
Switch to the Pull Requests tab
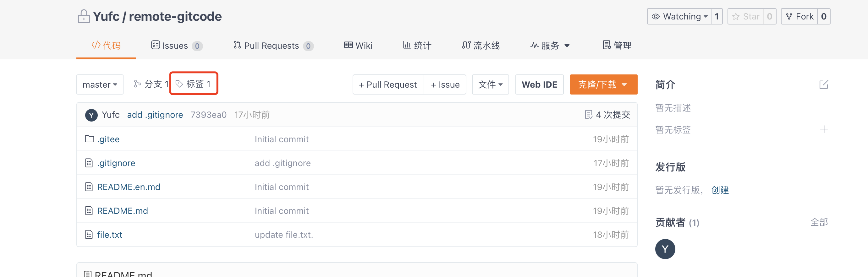tap(273, 46)
